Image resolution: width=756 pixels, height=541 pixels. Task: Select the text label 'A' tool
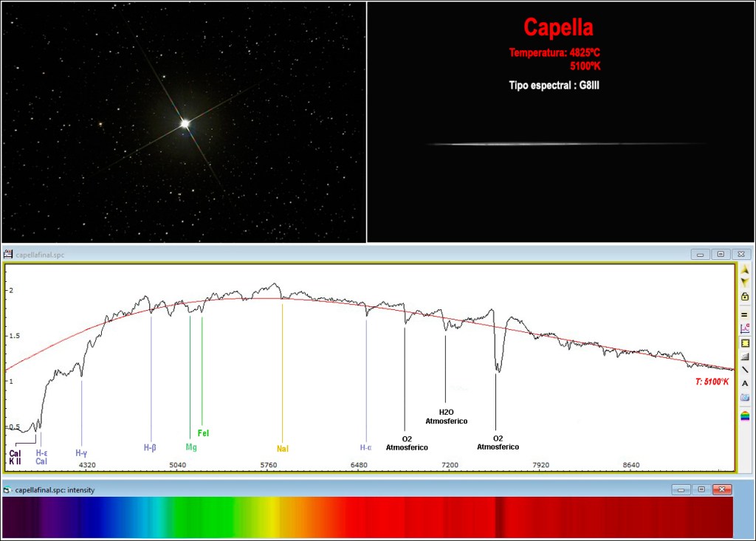tap(745, 383)
